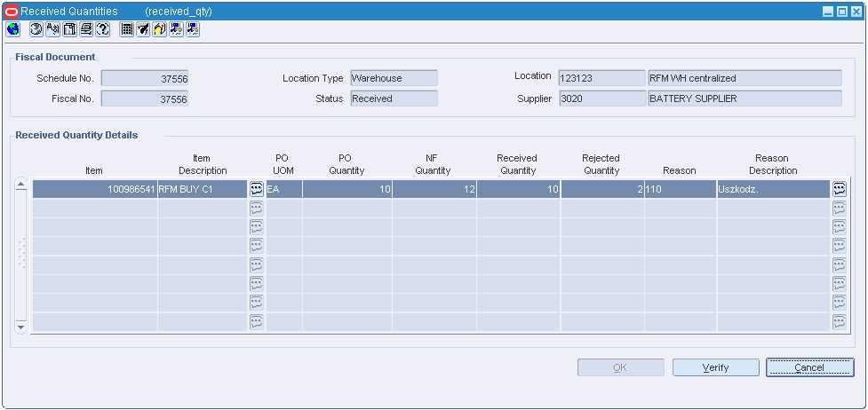This screenshot has width=868, height=410.
Task: Click the Location Type field Warehouse
Action: [x=394, y=78]
